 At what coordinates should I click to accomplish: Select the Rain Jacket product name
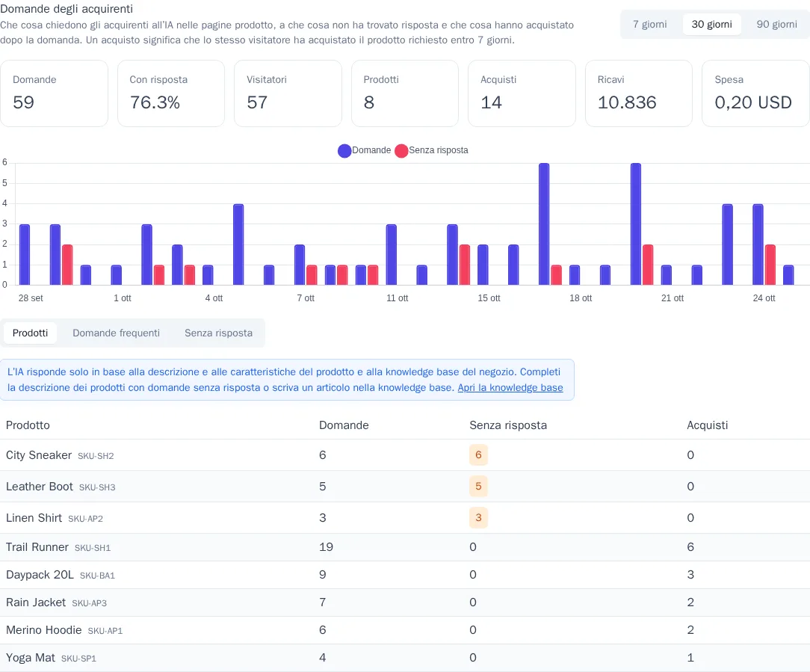pyautogui.click(x=36, y=602)
